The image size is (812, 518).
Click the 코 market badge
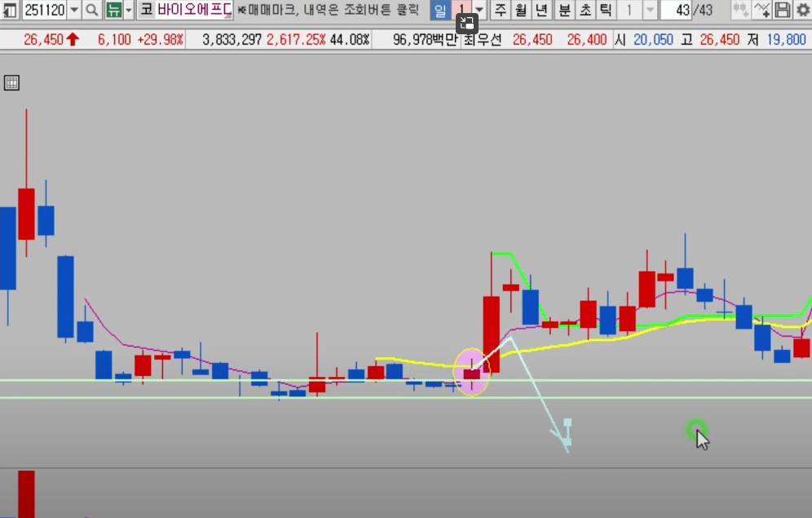pyautogui.click(x=147, y=10)
